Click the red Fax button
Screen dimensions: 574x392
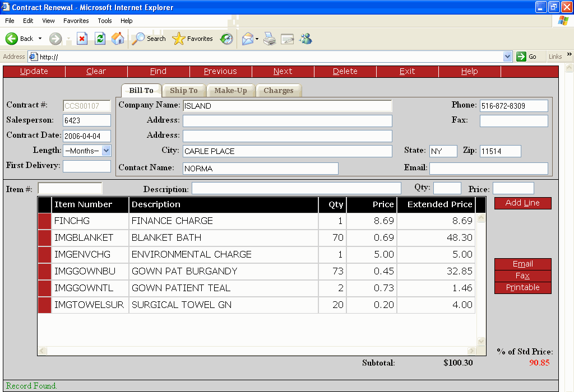[523, 276]
